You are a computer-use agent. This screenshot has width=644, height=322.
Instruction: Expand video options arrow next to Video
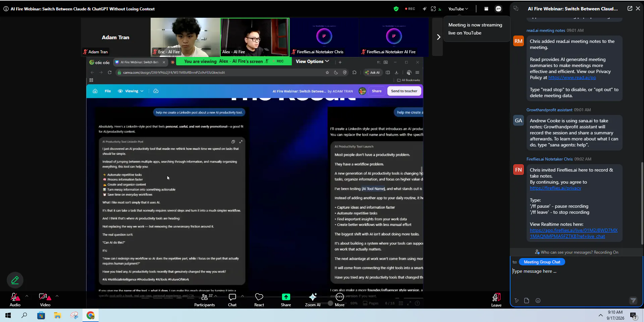(x=57, y=296)
